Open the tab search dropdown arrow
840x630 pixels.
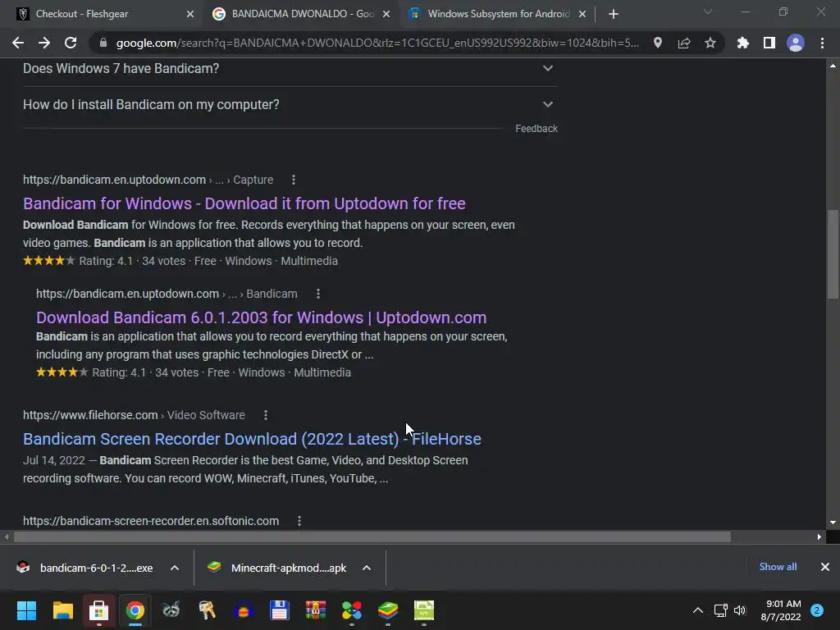tap(708, 11)
